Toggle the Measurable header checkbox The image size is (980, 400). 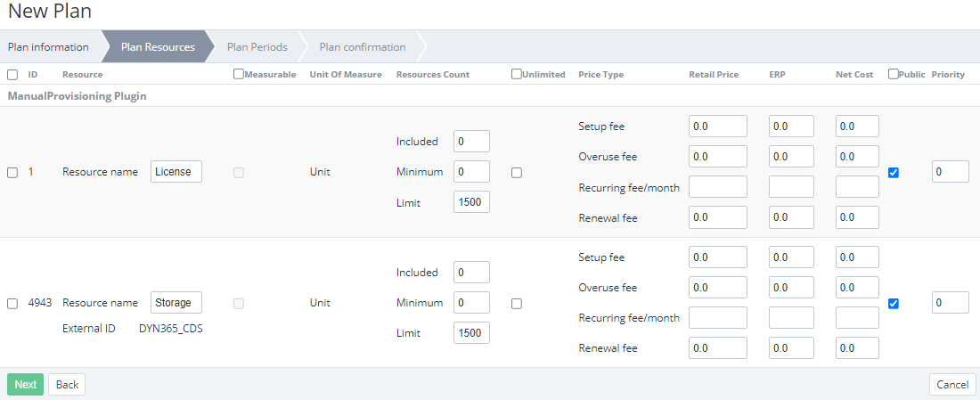238,75
